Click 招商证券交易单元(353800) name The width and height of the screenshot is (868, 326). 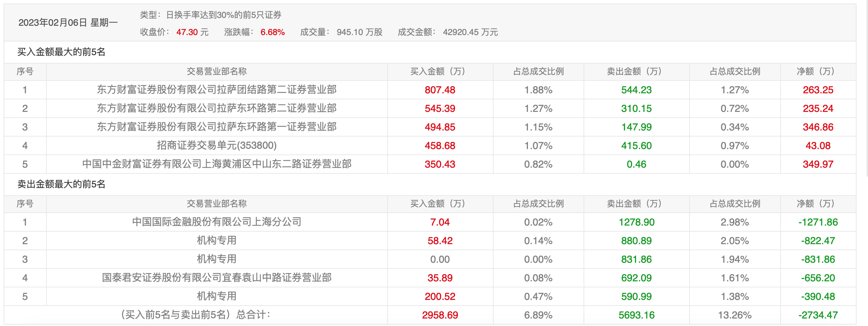tap(217, 145)
